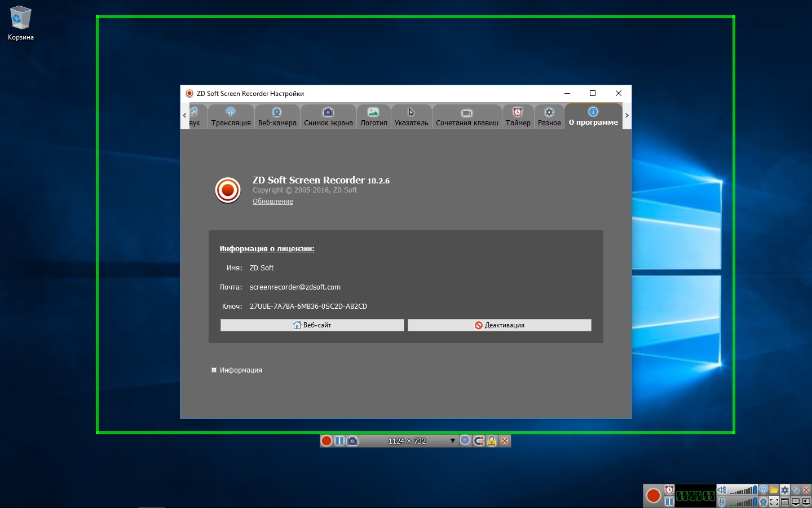Click the license name value ZD Soft

pos(262,268)
